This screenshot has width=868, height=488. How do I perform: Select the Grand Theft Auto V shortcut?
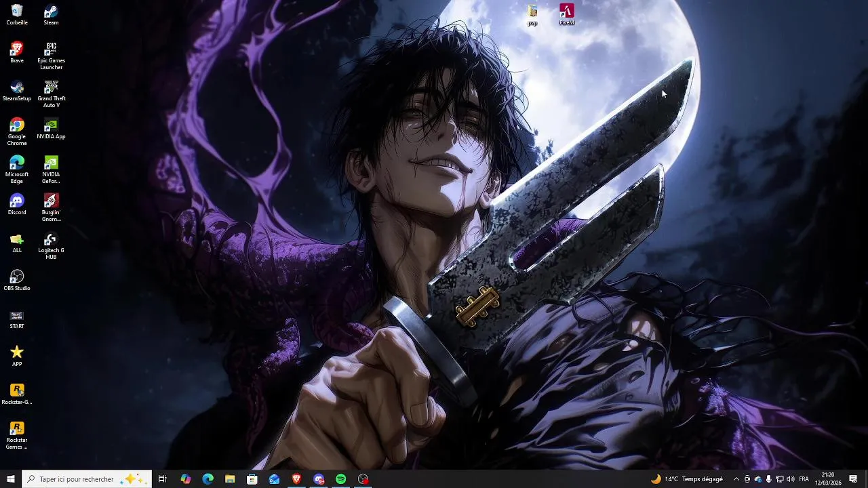tap(51, 94)
